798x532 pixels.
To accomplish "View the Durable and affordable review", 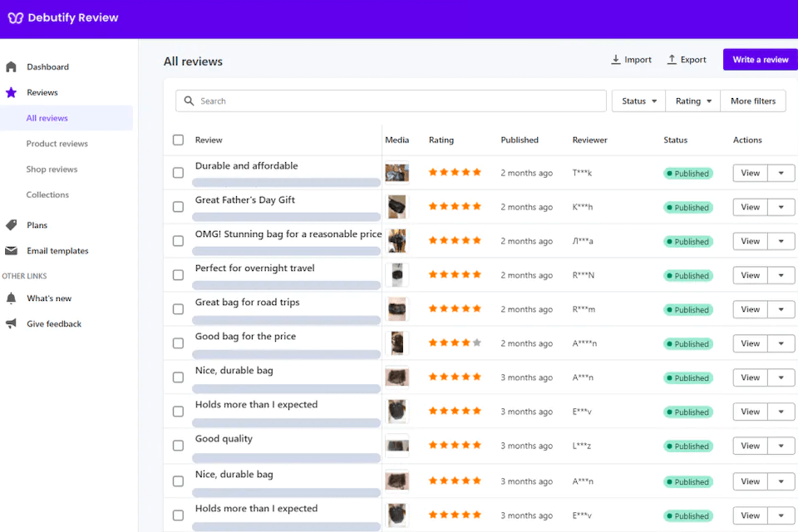I will click(750, 173).
